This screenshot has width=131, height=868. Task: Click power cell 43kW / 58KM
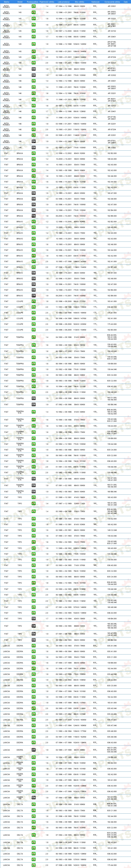(x=80, y=619)
